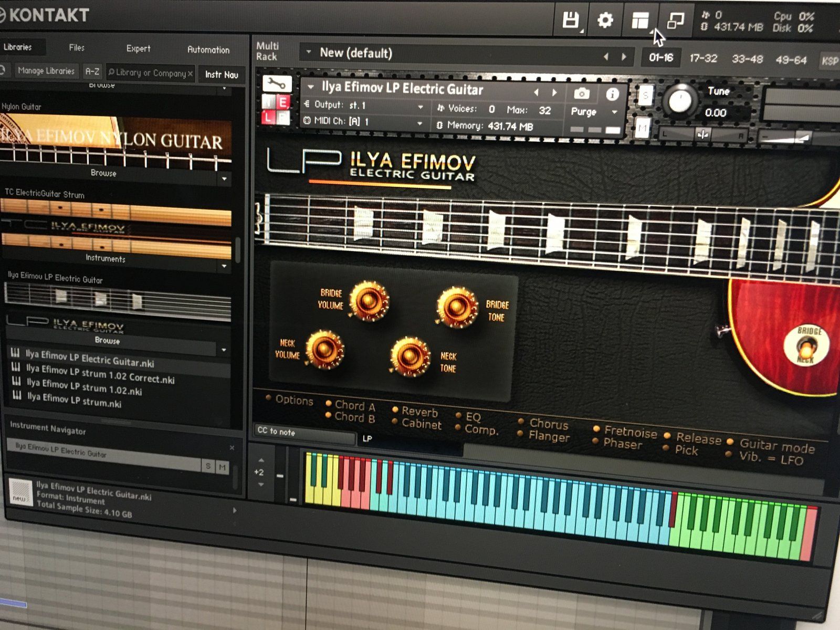Toggle the EQ effect
Viewport: 840px width, 630px height.
tap(468, 416)
